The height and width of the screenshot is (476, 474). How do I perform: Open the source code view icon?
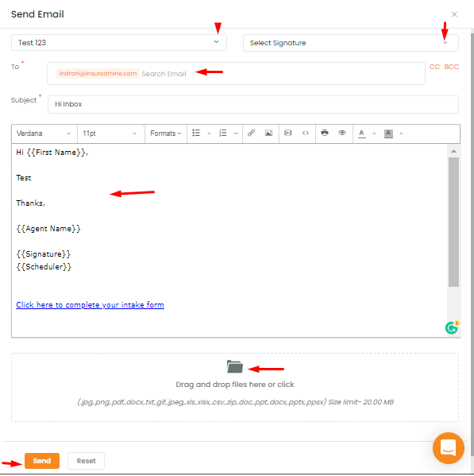pyautogui.click(x=306, y=133)
